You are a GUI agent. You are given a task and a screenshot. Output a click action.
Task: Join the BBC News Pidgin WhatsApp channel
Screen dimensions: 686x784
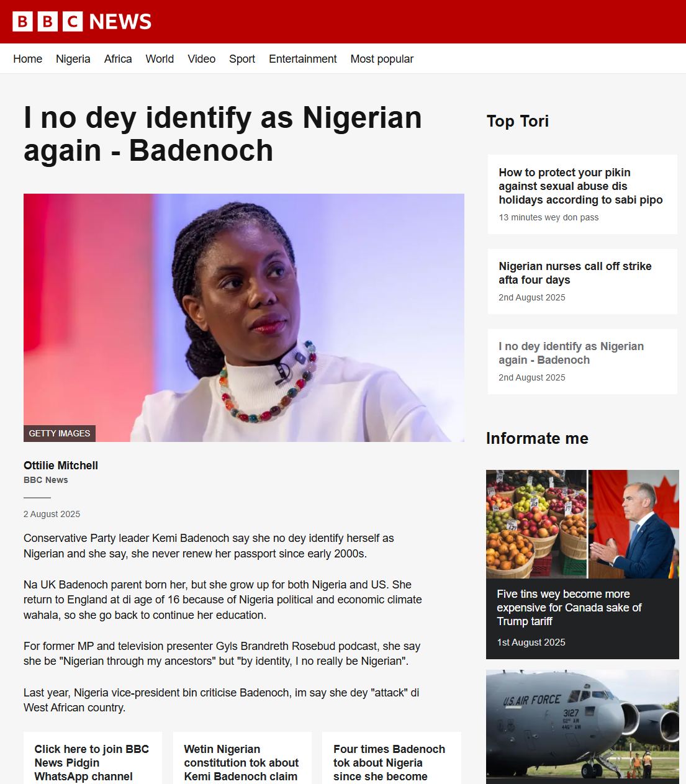[x=92, y=763]
